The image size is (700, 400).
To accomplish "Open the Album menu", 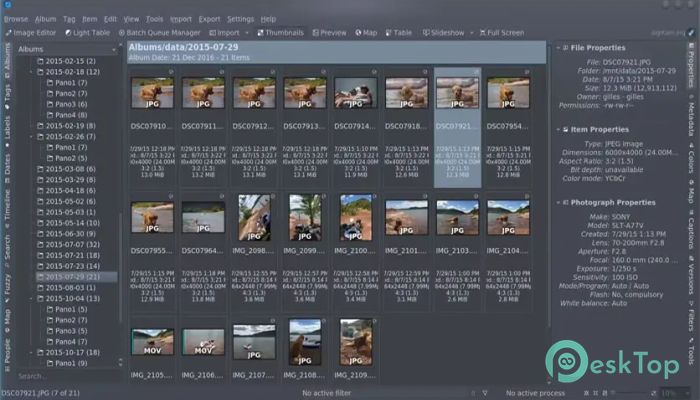I will click(x=45, y=19).
